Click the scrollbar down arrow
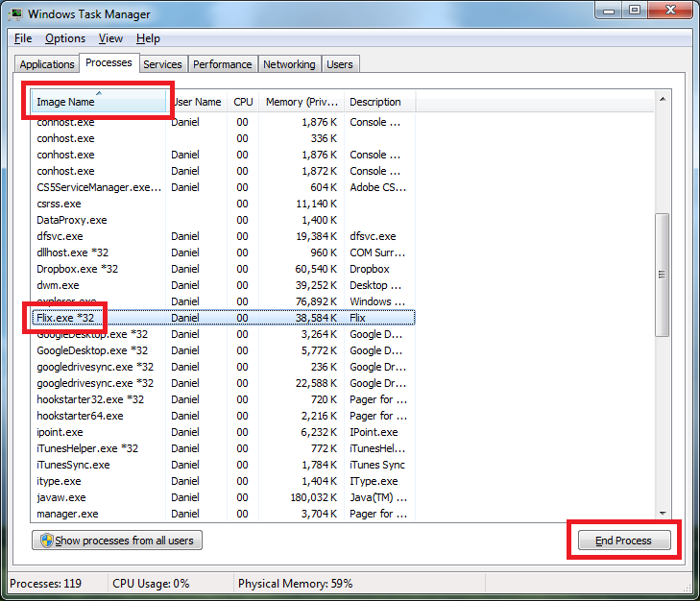Viewport: 700px width, 601px height. [662, 514]
